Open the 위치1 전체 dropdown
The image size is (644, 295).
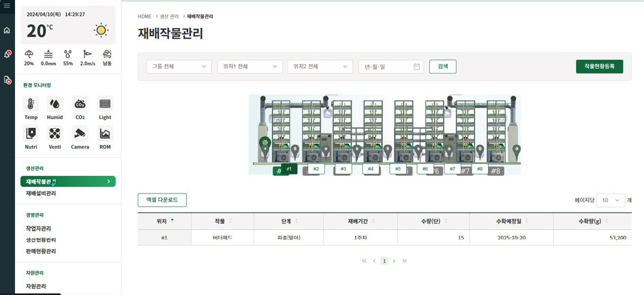249,67
